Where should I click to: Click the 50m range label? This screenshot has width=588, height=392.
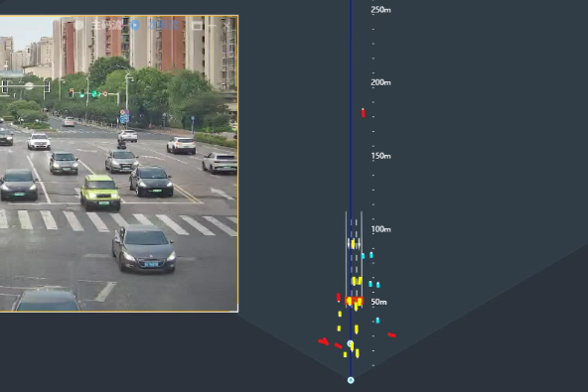[378, 302]
